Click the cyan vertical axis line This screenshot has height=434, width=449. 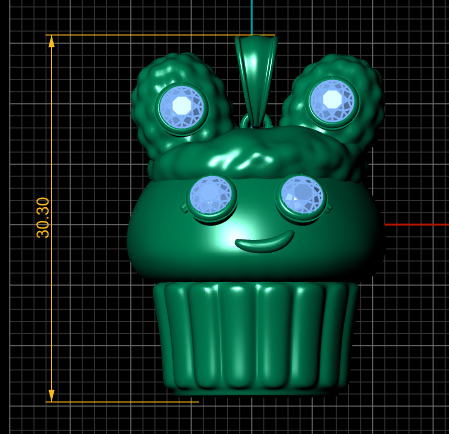tap(252, 17)
